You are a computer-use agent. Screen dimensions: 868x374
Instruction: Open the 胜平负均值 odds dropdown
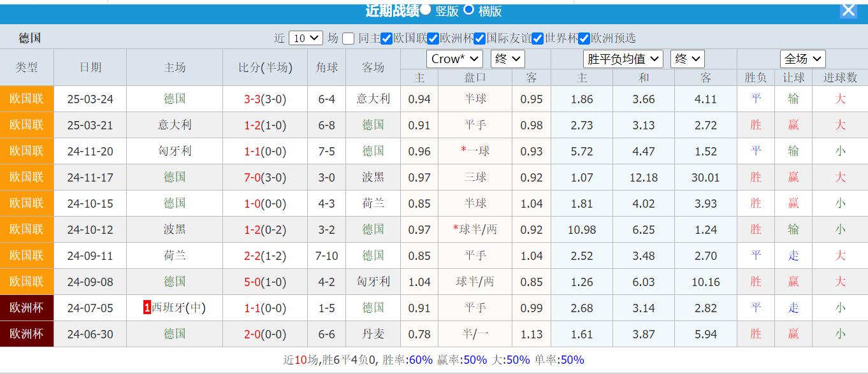point(623,59)
